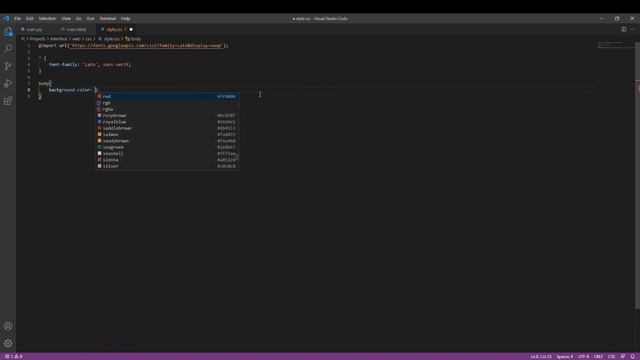Open the Selection menu
This screenshot has width=640, height=360.
pos(47,18)
